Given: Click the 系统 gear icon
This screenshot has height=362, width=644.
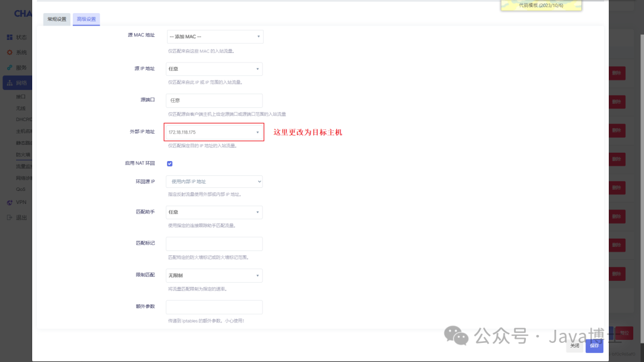Looking at the screenshot, I should 10,52.
